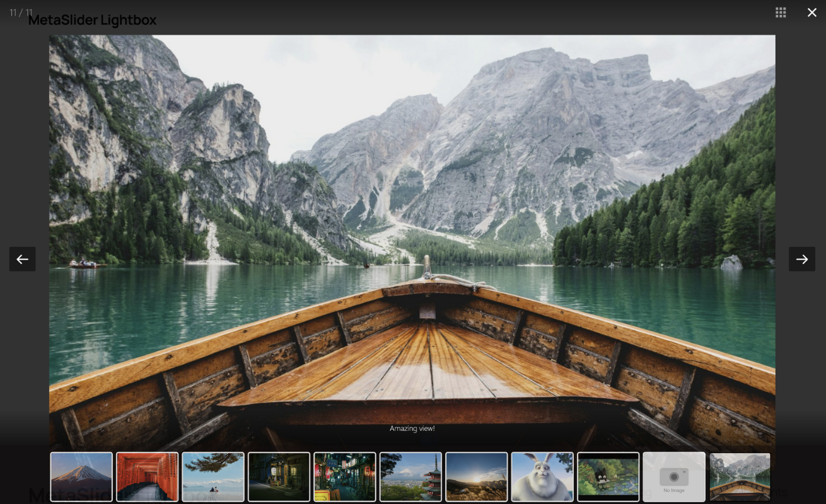Click the '11 / 11' slide counter

pos(21,13)
